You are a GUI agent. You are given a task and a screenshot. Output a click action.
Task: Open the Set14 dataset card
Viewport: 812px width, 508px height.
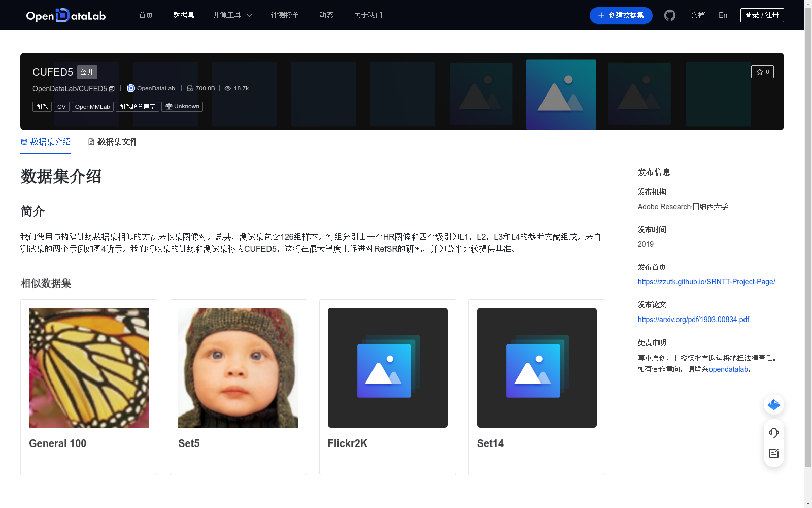point(537,387)
